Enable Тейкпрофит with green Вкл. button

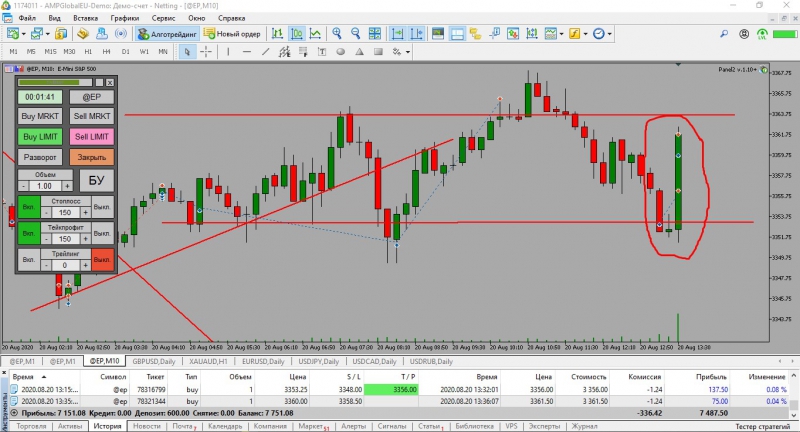tap(29, 233)
